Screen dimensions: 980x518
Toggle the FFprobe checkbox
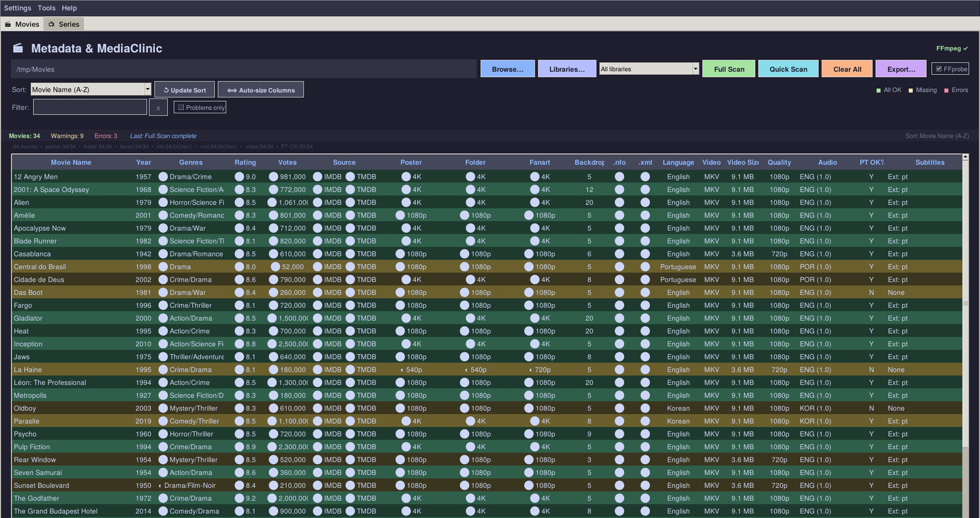938,69
